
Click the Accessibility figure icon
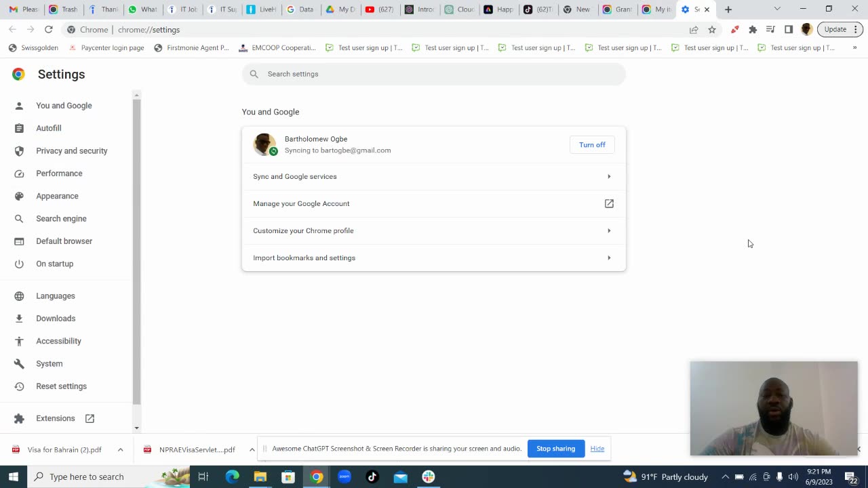pyautogui.click(x=19, y=341)
